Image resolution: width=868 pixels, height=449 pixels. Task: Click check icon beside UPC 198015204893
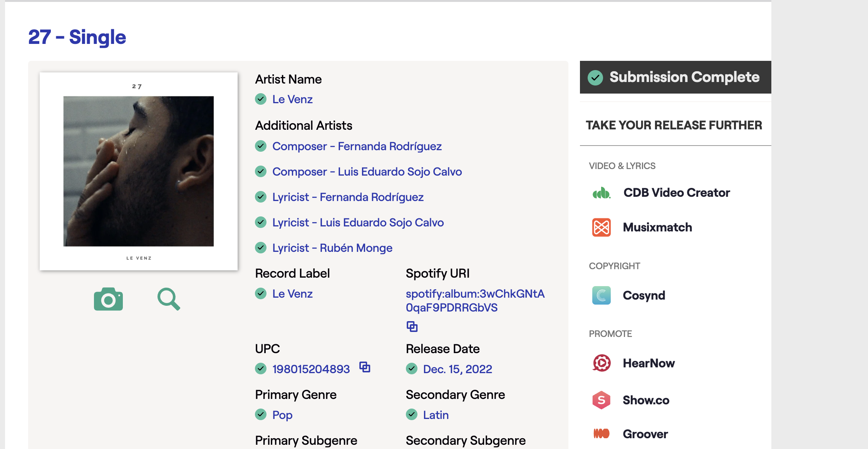point(261,369)
